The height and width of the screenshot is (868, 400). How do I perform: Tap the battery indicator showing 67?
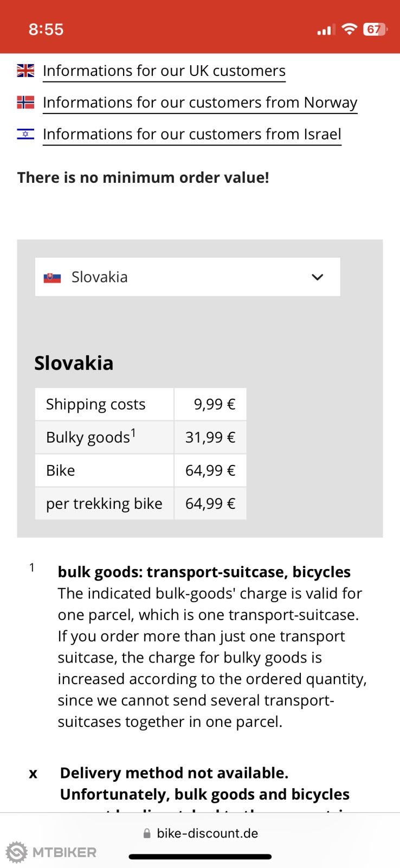375,29
